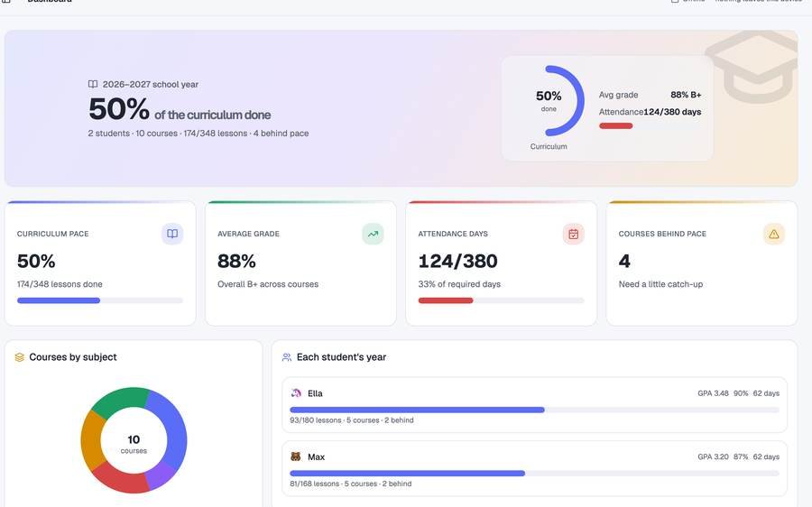Click Ella's '90%' grade value
812x507 pixels.
click(741, 393)
